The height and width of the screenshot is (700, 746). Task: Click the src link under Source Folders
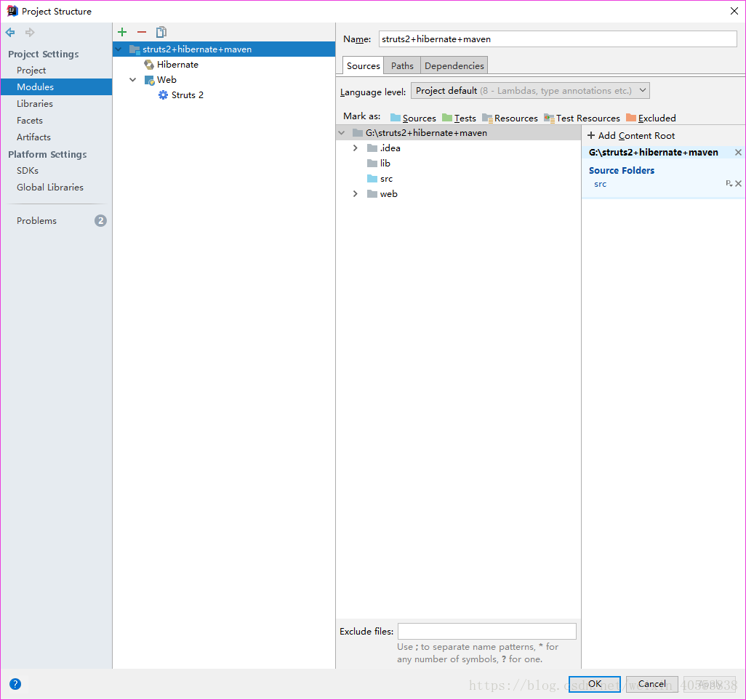pyautogui.click(x=601, y=184)
